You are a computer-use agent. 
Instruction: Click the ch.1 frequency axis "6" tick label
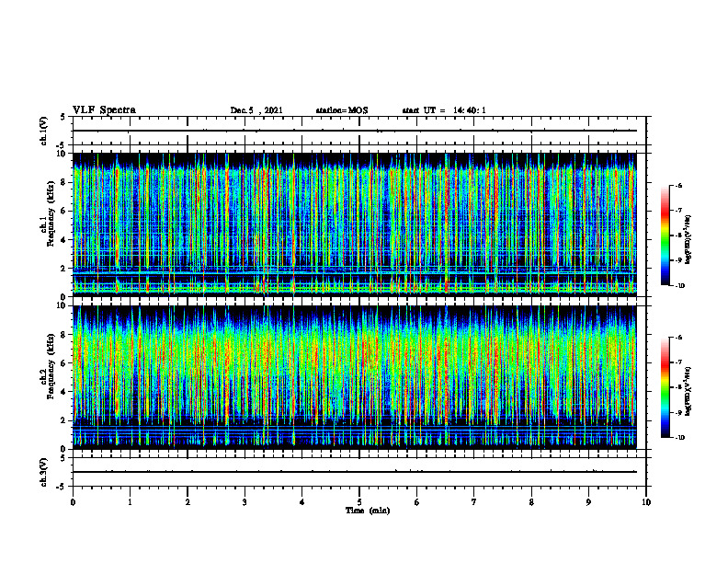pyautogui.click(x=63, y=211)
